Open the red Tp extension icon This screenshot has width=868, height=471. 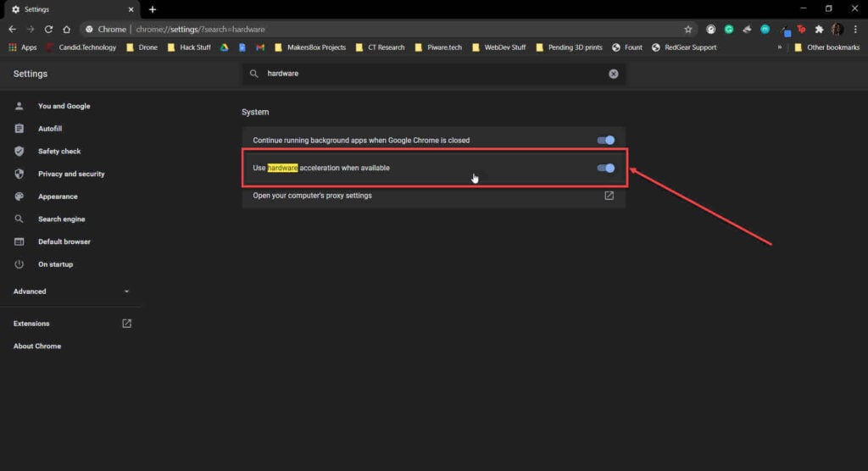pyautogui.click(x=801, y=30)
